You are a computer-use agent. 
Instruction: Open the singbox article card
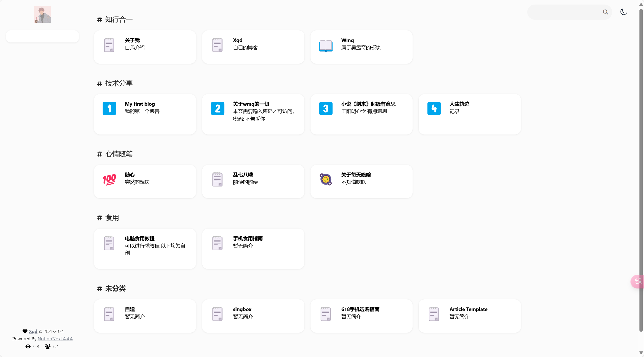coord(253,316)
